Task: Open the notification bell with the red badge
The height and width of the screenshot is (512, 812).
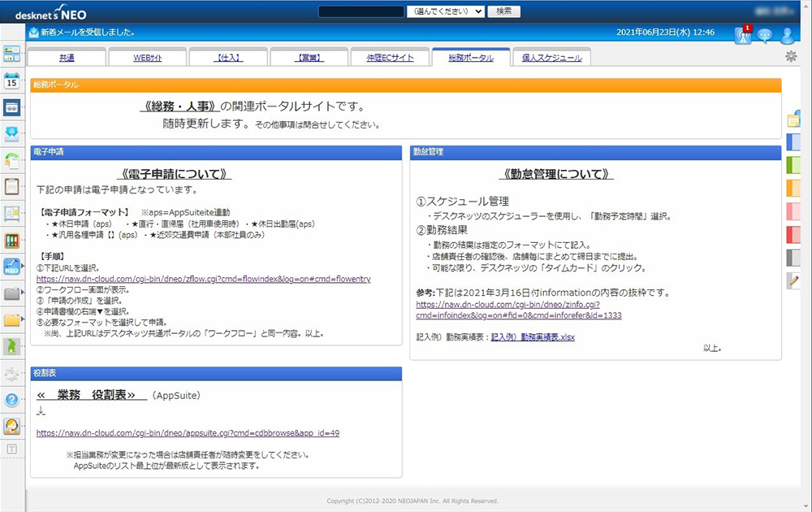Action: tap(741, 36)
